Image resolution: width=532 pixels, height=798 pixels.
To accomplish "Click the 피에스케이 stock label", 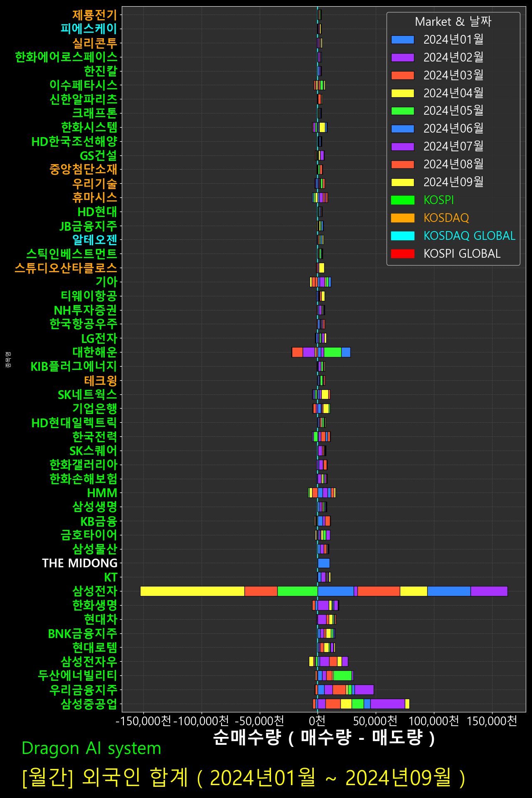I will click(89, 29).
